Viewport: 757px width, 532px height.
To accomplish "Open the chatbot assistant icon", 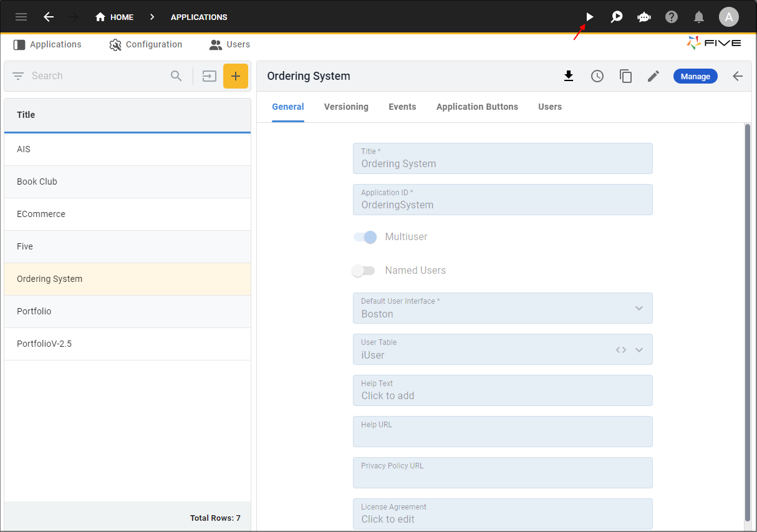I will [x=644, y=17].
